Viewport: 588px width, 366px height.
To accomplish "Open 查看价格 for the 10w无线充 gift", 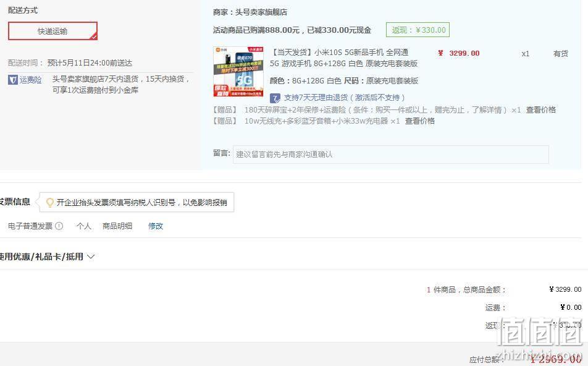I will pyautogui.click(x=419, y=121).
